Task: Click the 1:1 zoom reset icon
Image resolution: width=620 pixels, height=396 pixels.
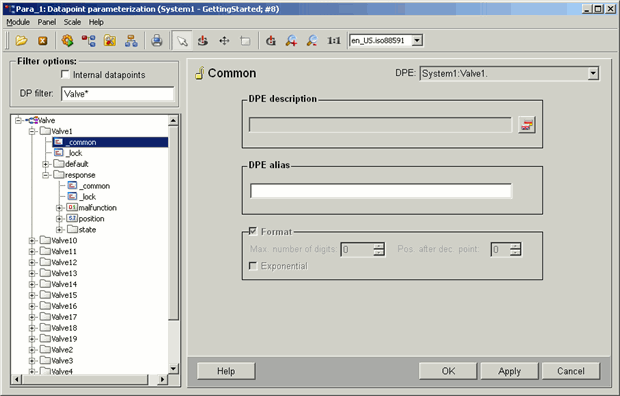Action: click(x=333, y=40)
